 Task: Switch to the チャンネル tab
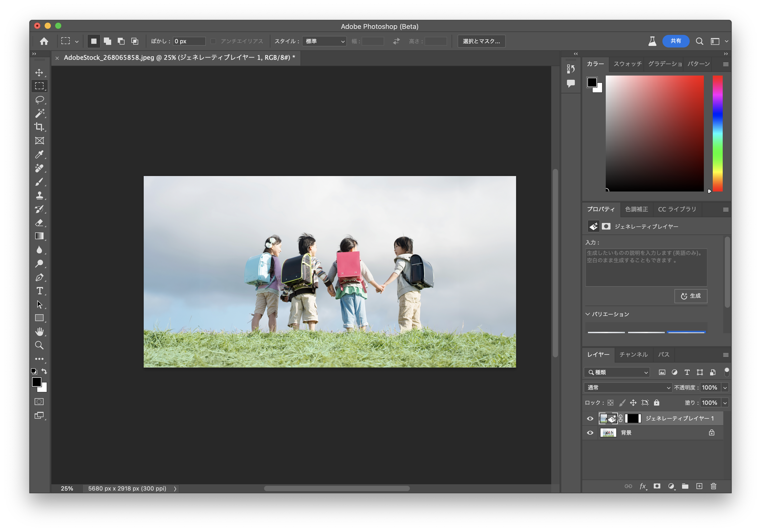click(x=633, y=354)
